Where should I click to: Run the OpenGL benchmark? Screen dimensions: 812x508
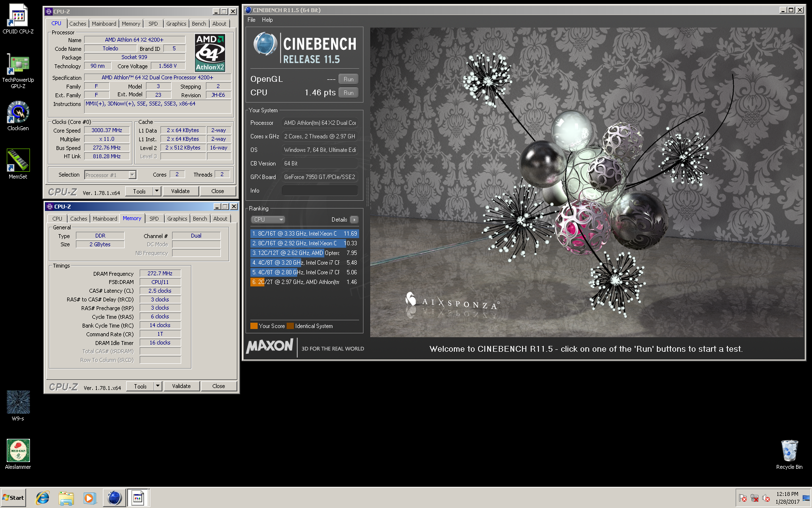(348, 79)
